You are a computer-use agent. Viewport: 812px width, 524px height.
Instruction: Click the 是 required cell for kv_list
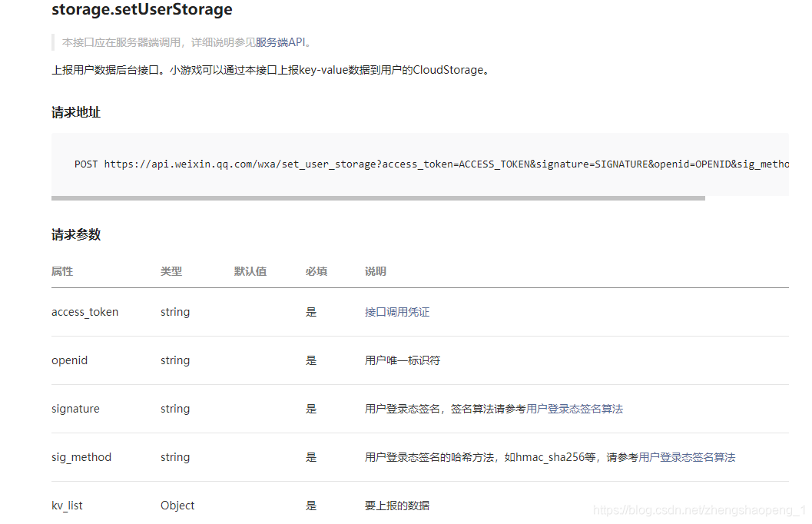click(x=310, y=506)
